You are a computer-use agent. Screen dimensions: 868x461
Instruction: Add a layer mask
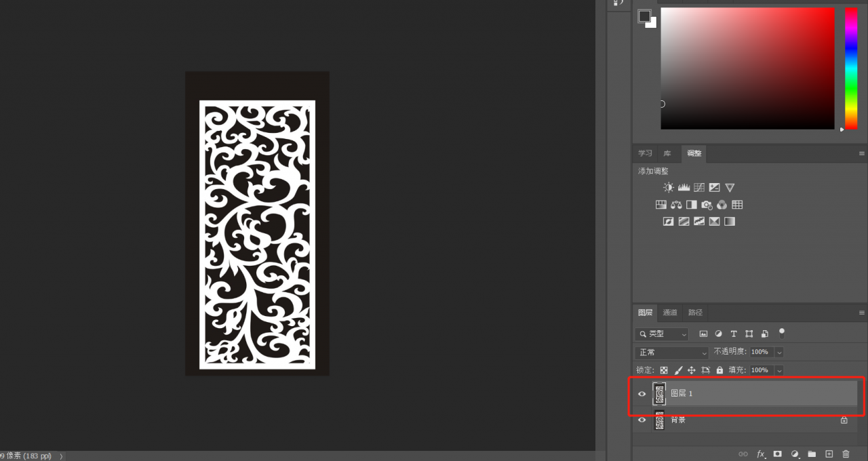click(x=778, y=454)
